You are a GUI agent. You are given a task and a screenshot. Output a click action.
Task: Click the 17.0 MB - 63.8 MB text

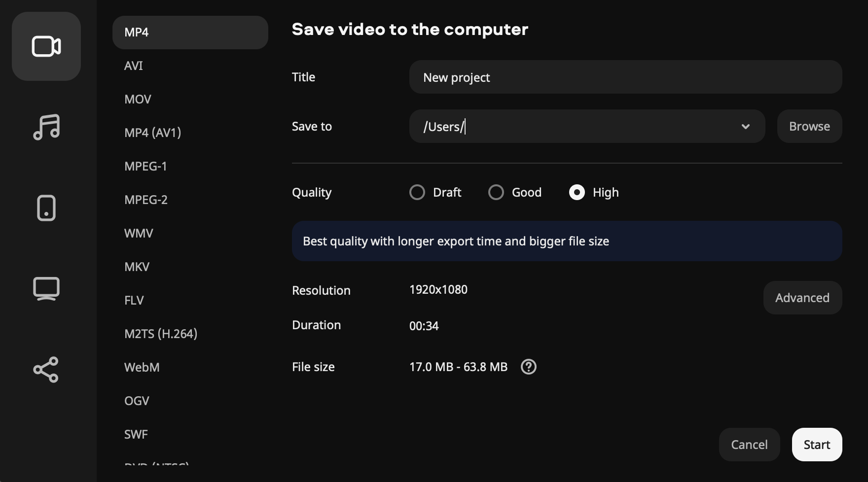[x=458, y=367]
